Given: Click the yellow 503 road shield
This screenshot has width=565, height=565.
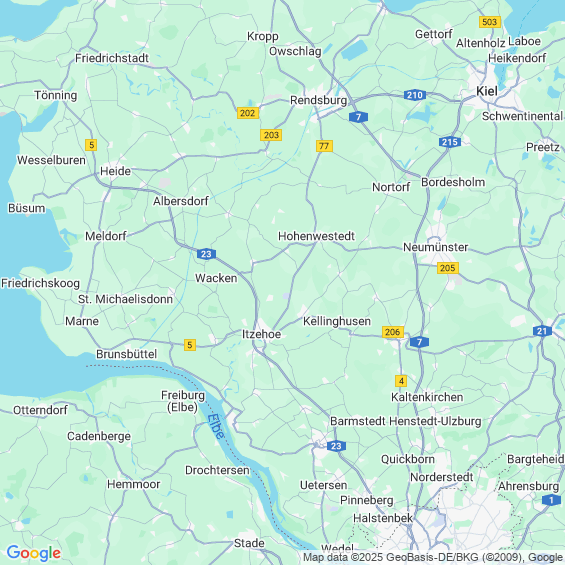Looking at the screenshot, I should pos(490,22).
